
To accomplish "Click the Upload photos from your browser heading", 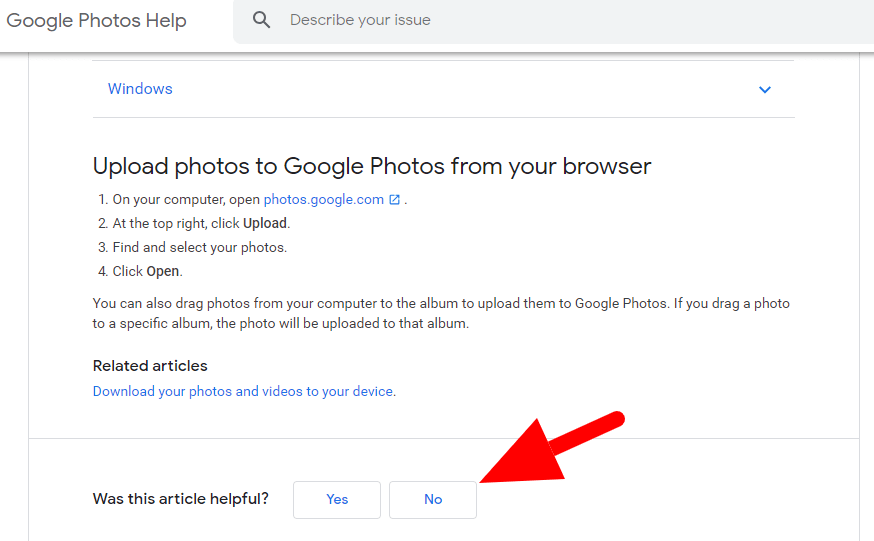I will coord(372,166).
